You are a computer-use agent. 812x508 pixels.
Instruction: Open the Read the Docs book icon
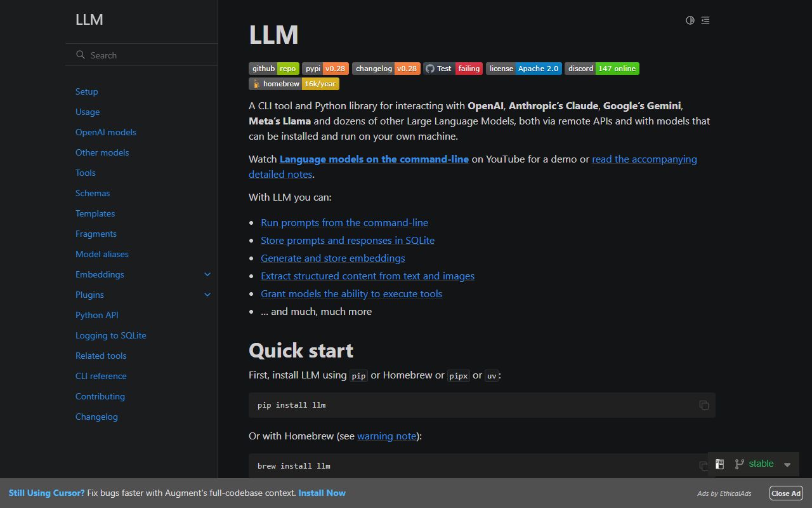pos(719,464)
